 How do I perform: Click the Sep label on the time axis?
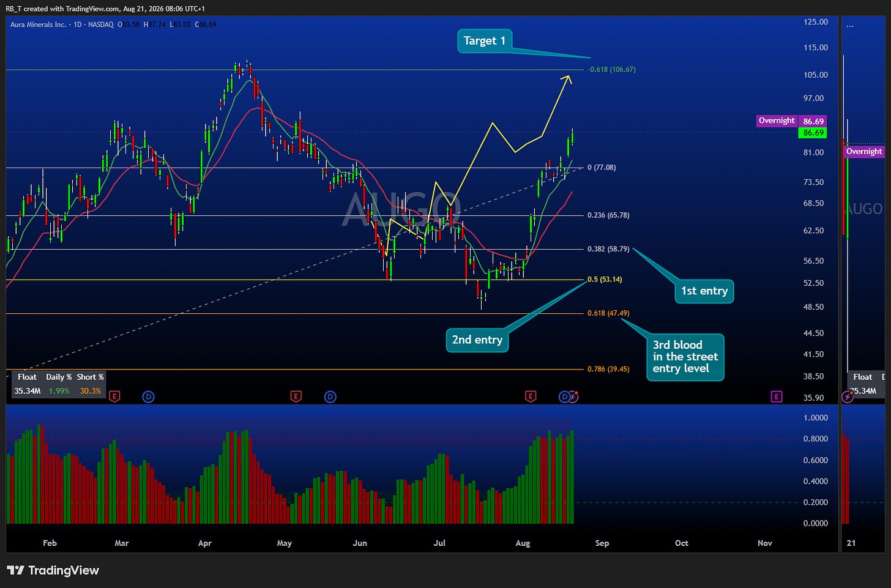pos(602,543)
